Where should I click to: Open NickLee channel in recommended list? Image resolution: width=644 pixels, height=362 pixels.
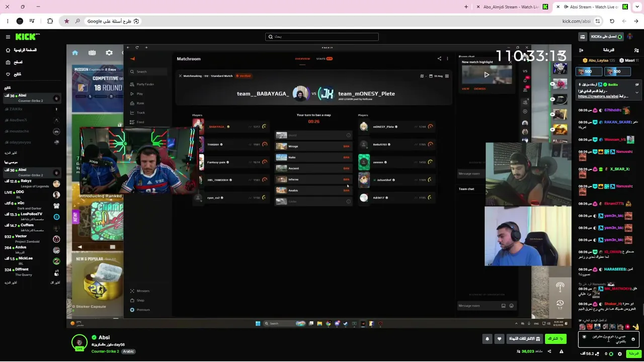tap(32, 261)
